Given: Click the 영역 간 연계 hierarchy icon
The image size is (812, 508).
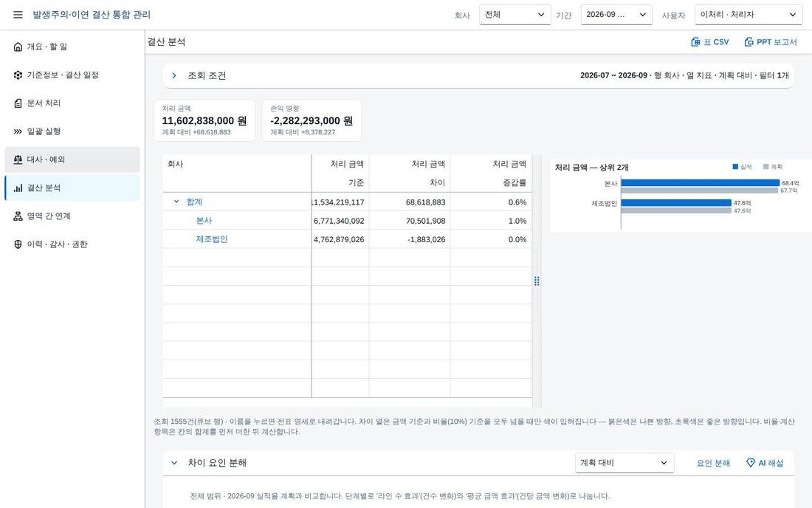Looking at the screenshot, I should point(18,216).
